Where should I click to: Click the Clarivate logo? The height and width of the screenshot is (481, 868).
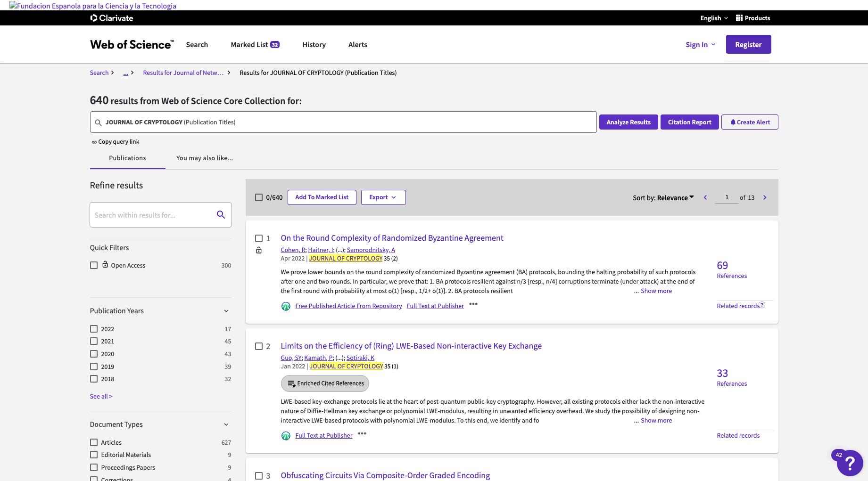112,18
